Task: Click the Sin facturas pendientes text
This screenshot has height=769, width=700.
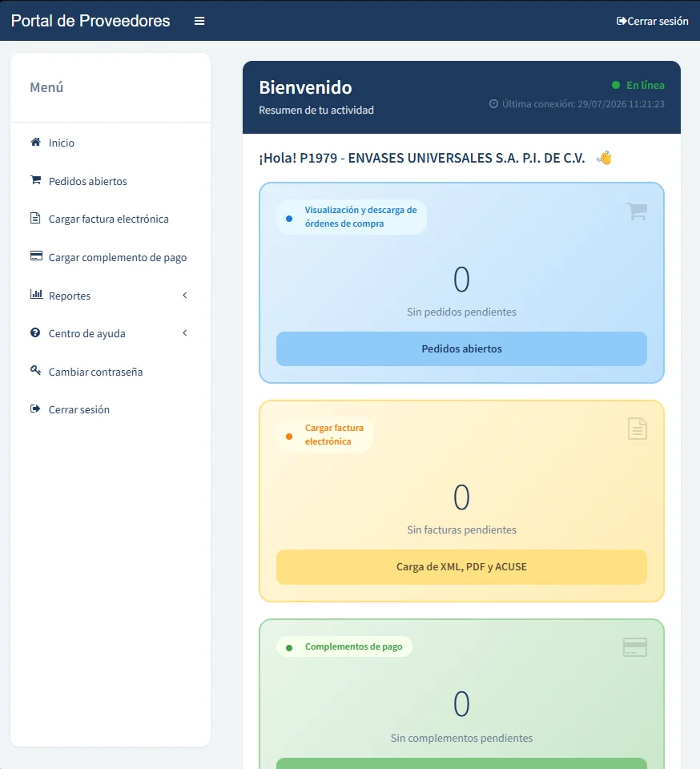Action: 461,529
